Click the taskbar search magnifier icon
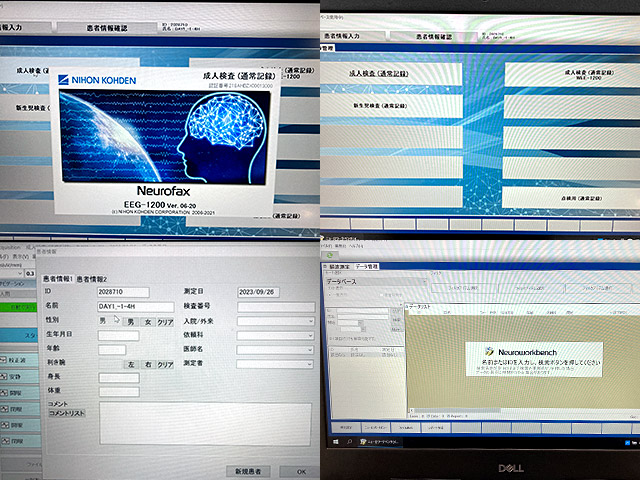Image resolution: width=640 pixels, height=480 pixels. tap(349, 442)
